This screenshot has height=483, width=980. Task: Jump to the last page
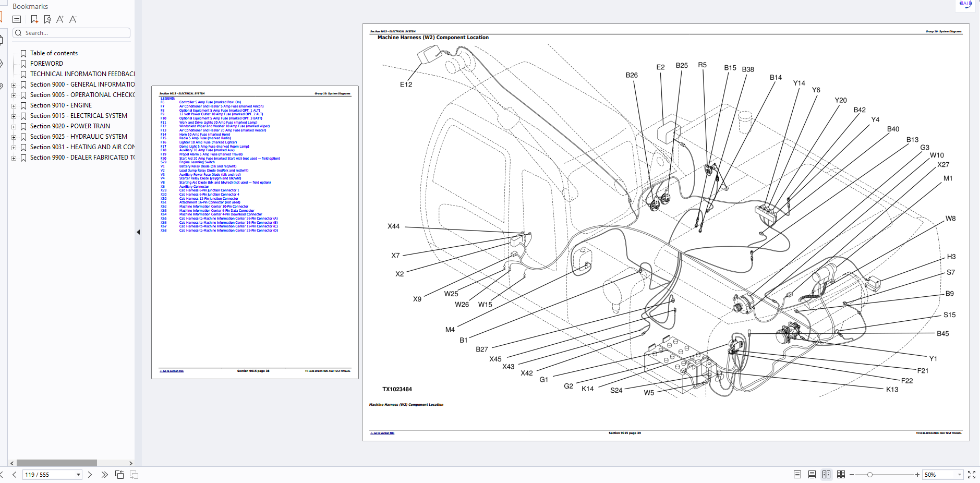[x=104, y=475]
